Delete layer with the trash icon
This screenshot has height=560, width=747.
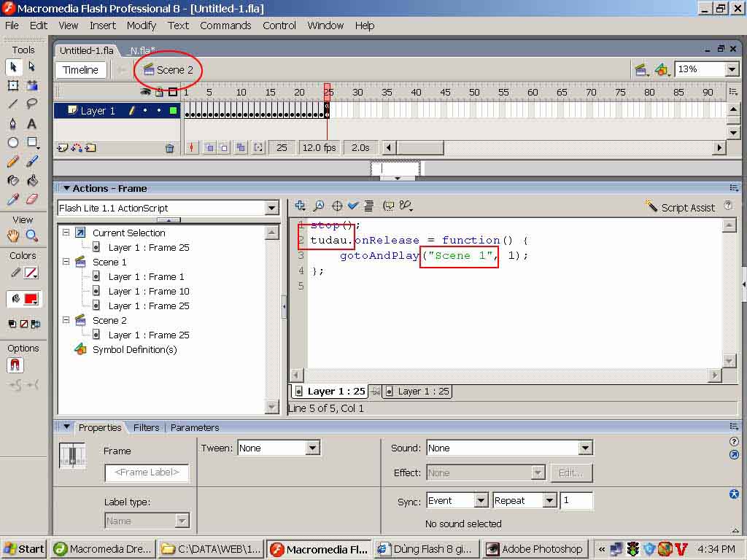point(169,148)
